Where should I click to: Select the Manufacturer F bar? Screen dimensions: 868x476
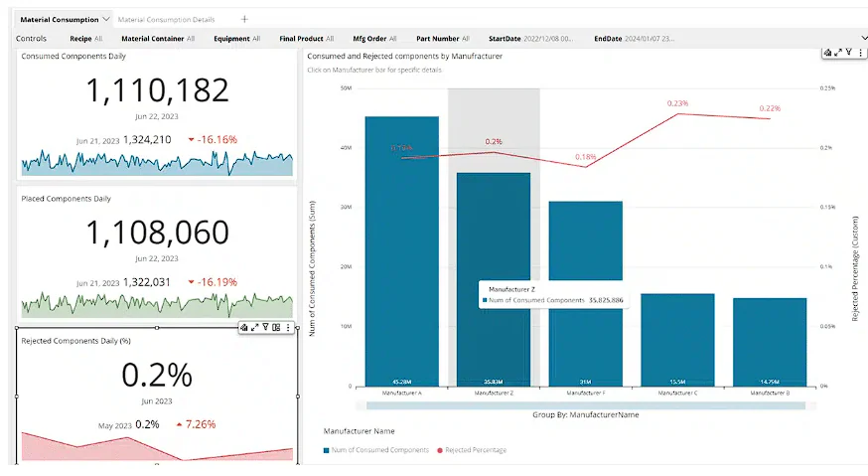(x=586, y=294)
